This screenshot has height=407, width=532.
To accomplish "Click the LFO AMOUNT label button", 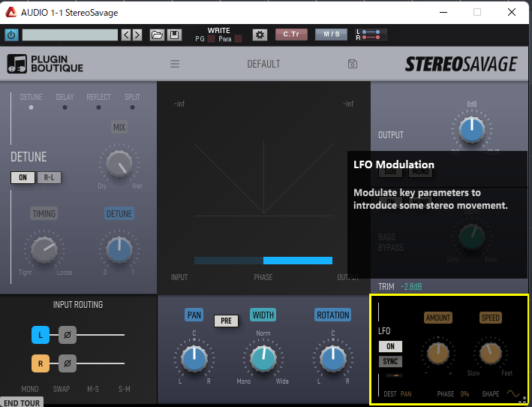I will [x=438, y=318].
